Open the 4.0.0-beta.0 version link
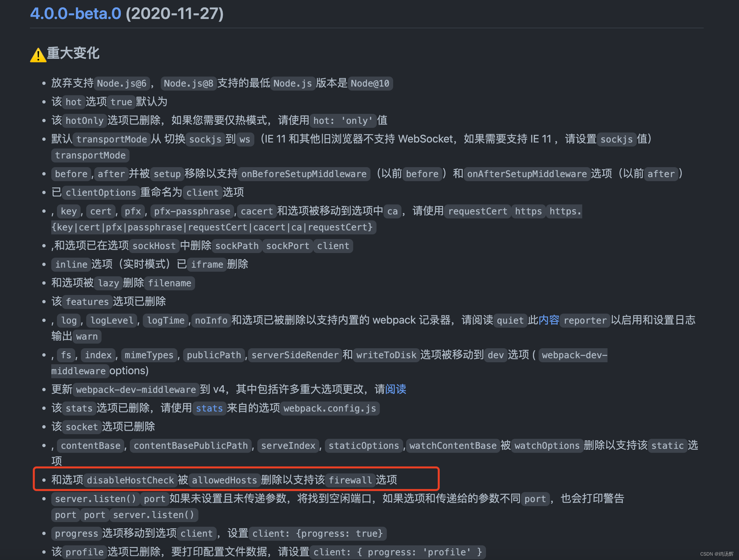The height and width of the screenshot is (560, 739). point(76,14)
